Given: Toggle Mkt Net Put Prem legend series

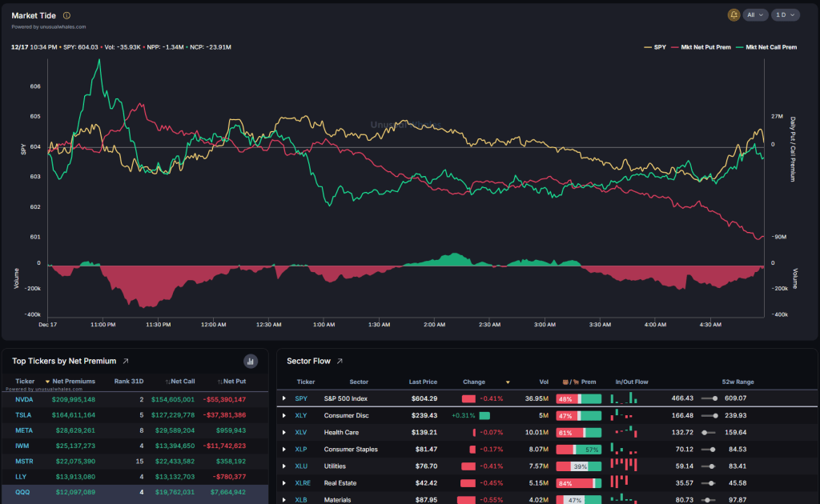Looking at the screenshot, I should pyautogui.click(x=702, y=47).
